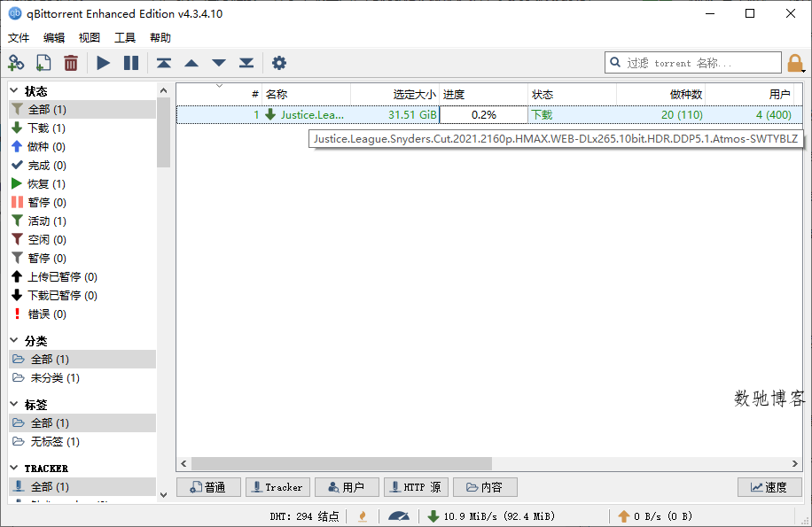Click the horizontal scrollbar thumb
This screenshot has width=812, height=527.
tap(341, 463)
